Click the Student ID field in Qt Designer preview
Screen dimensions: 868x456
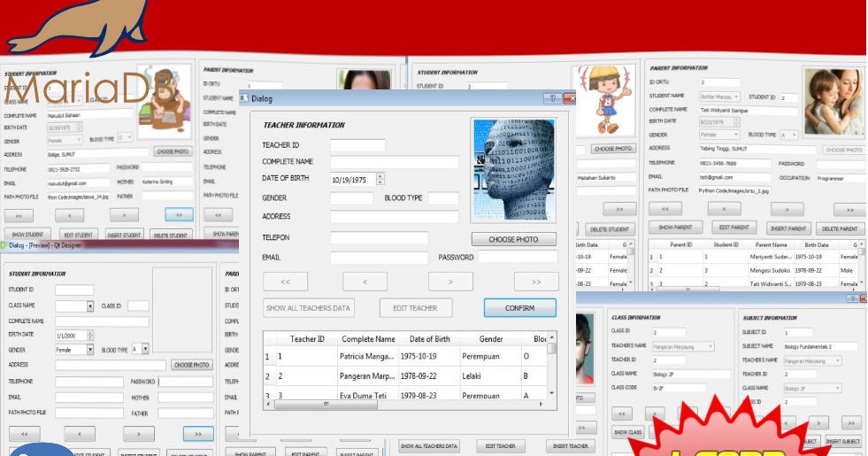pyautogui.click(x=74, y=290)
